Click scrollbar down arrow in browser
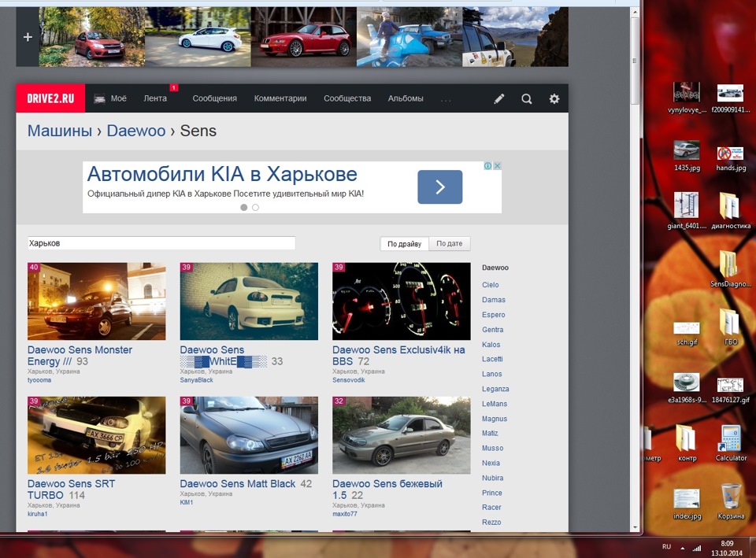 (635, 527)
